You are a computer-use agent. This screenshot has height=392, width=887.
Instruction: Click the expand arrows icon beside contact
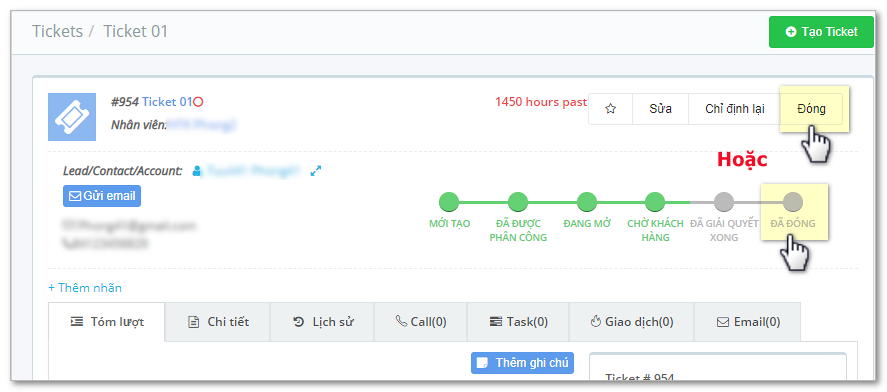pyautogui.click(x=316, y=170)
